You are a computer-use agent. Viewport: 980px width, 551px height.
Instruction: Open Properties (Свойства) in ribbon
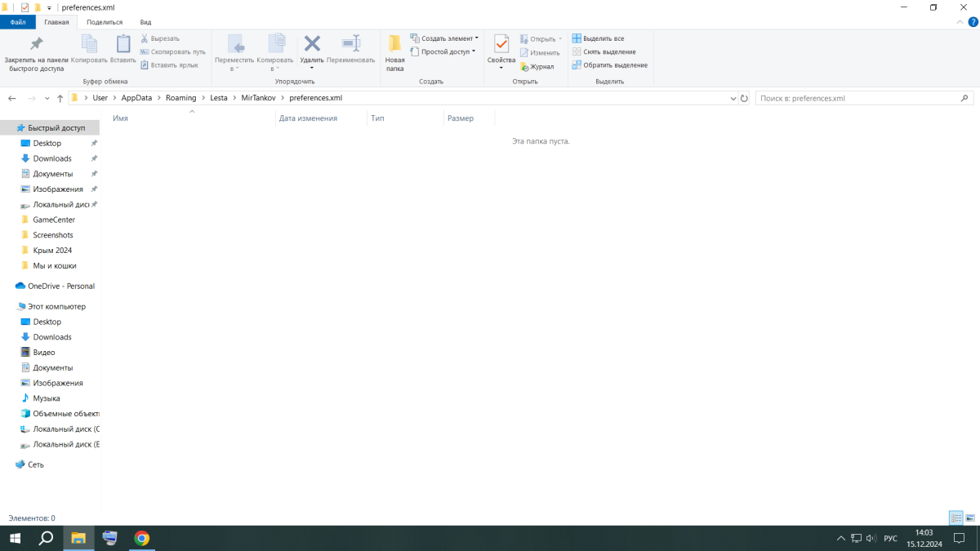click(501, 45)
